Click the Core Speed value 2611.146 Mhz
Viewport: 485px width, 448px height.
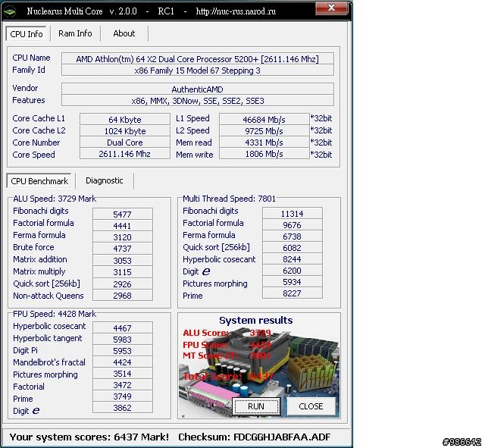[124, 154]
